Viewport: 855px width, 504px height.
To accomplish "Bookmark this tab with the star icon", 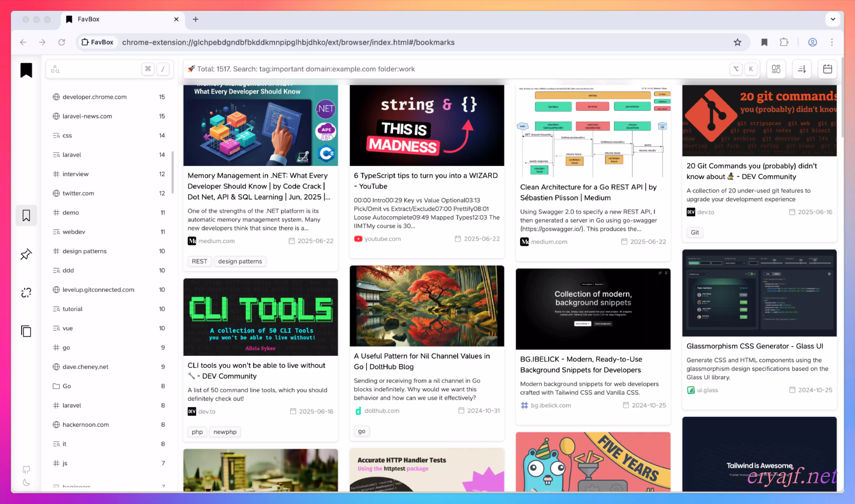I will coord(737,42).
